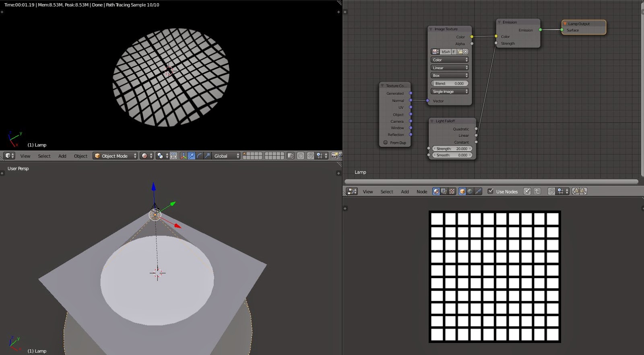Toggle node snapping magnet in Node Editor
This screenshot has height=355, width=644.
coord(551,191)
